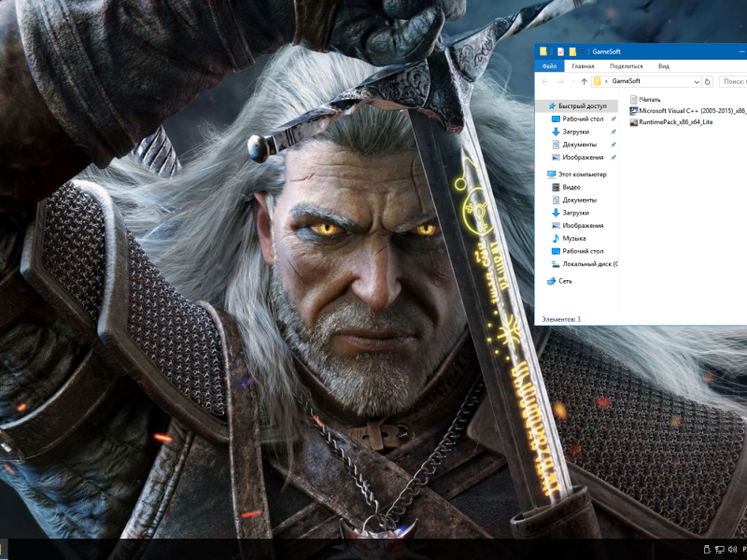The image size is (747, 560).
Task: Open Загрузки under Этот компьютер
Action: [571, 213]
